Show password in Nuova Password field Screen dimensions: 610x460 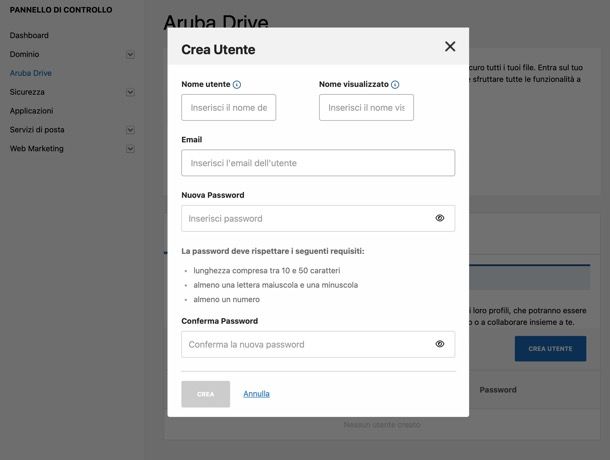coord(440,218)
